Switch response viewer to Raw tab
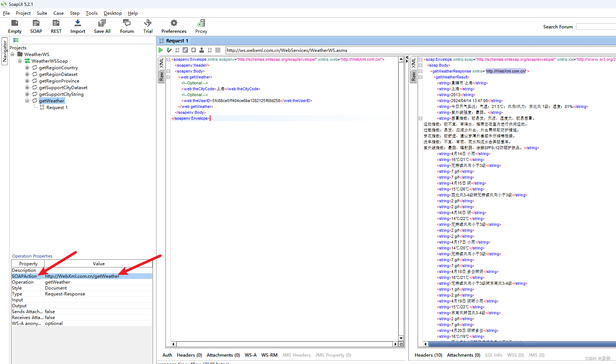This screenshot has width=616, height=364. pyautogui.click(x=414, y=77)
